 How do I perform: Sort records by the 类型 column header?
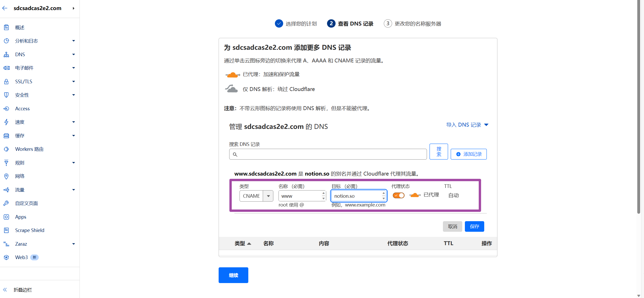pyautogui.click(x=243, y=243)
